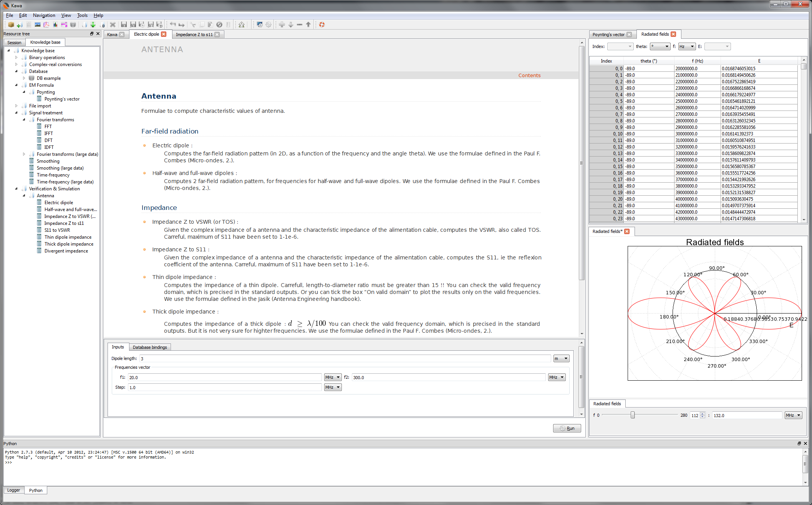Select Poynting's vector tree item
Viewport: 812px width, 505px height.
tap(62, 99)
